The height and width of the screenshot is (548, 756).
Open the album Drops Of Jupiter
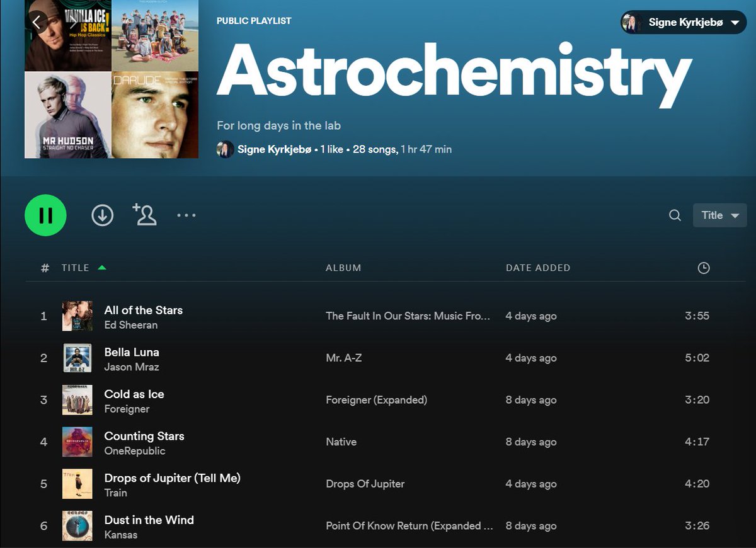click(x=365, y=484)
